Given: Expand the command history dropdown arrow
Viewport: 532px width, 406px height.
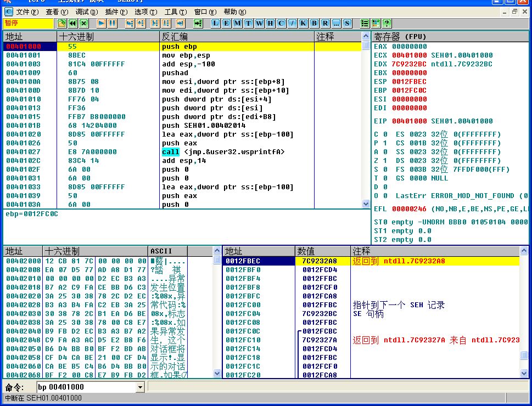Looking at the screenshot, I should [140, 387].
